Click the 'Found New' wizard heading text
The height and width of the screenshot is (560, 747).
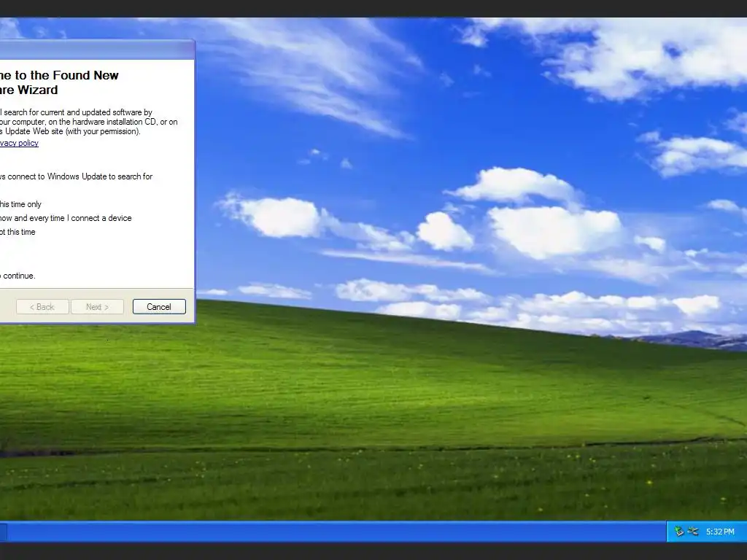coord(86,75)
